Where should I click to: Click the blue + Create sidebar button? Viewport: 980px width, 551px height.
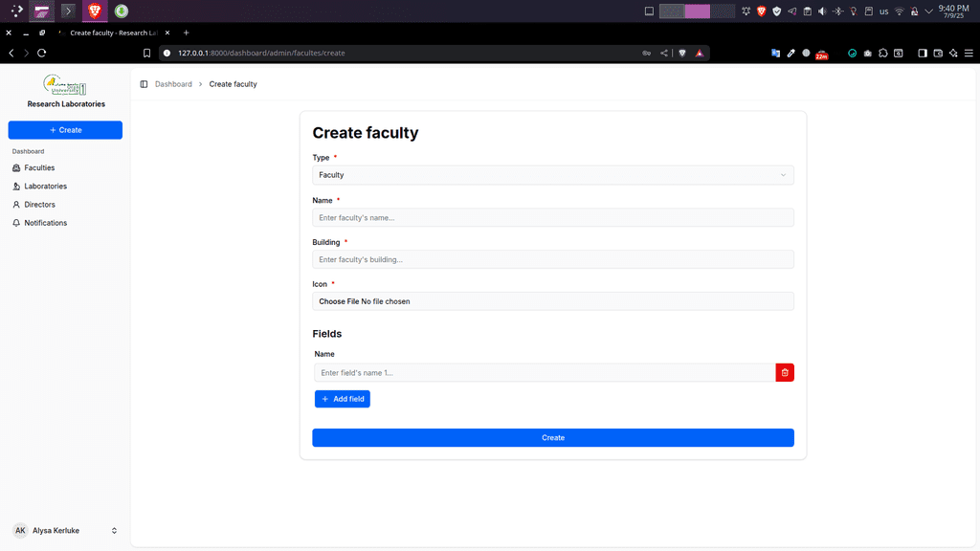click(65, 130)
